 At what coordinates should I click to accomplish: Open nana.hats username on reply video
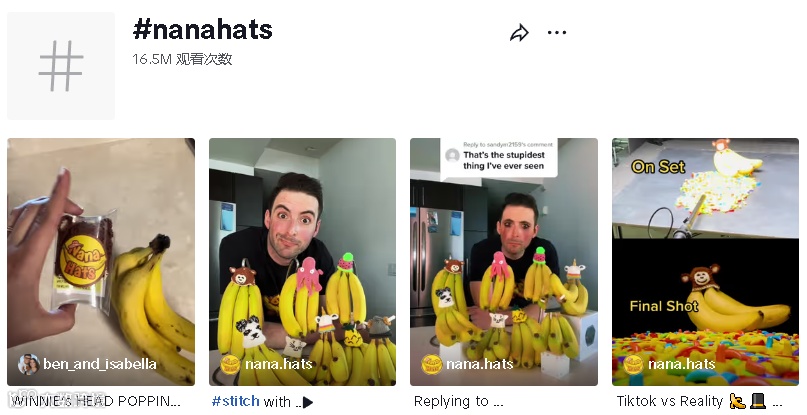480,364
